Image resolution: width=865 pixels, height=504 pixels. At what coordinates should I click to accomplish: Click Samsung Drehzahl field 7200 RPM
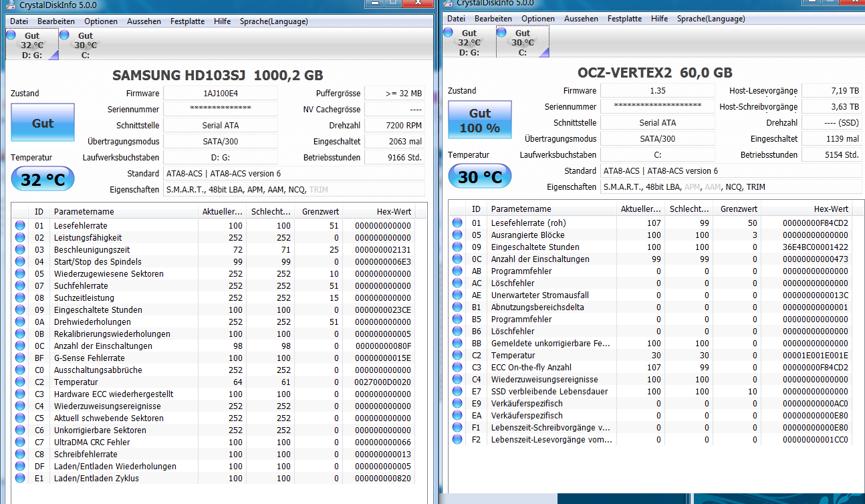click(x=394, y=126)
